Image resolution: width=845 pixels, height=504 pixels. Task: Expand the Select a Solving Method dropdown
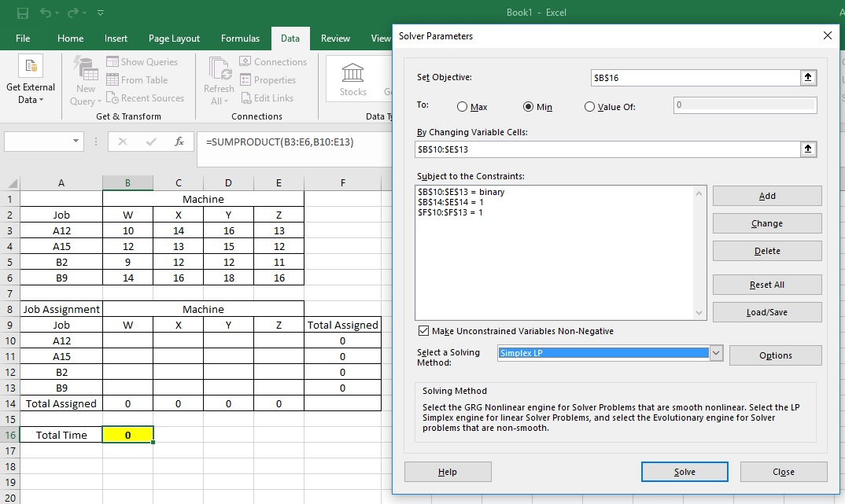coord(716,354)
